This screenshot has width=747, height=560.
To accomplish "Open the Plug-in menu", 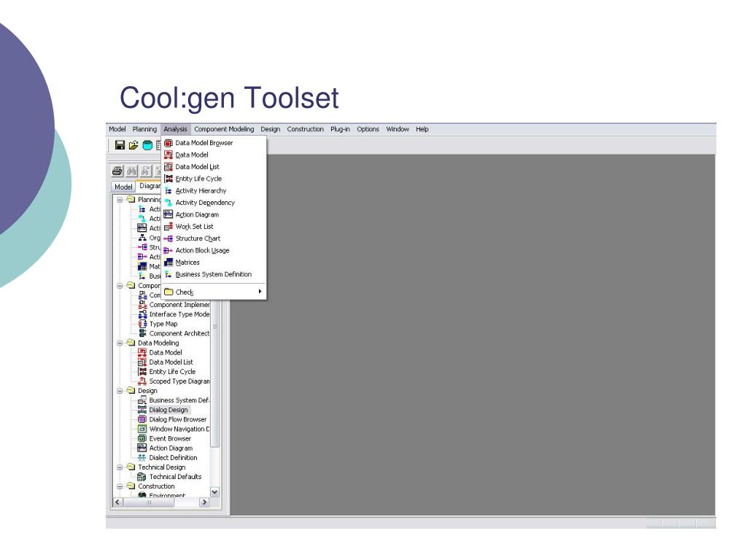I will [340, 129].
